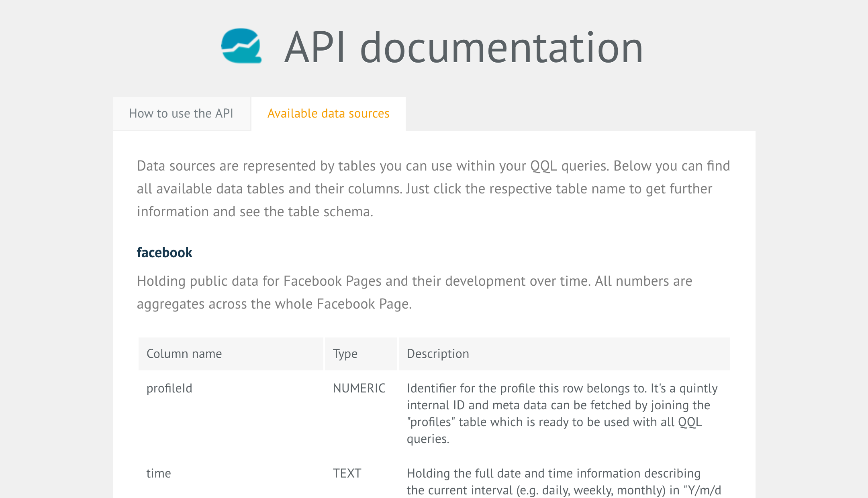
Task: Click the Quintly logo icon
Action: (x=242, y=46)
